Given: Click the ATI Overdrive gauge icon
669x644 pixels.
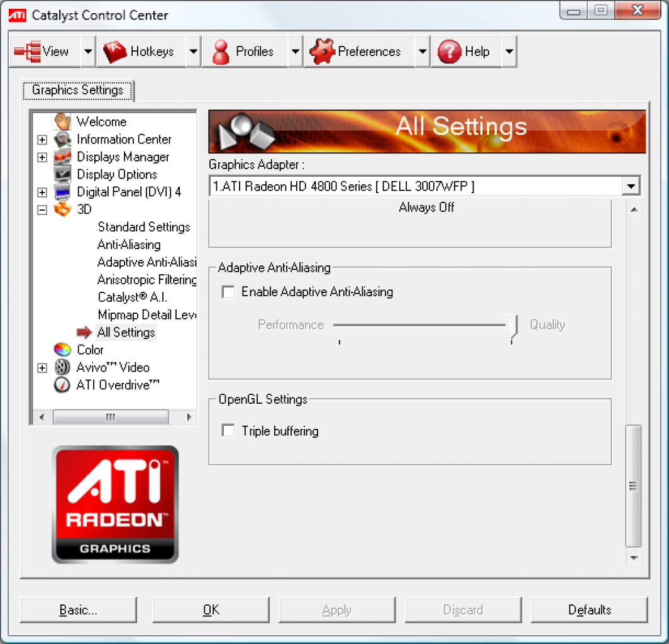Looking at the screenshot, I should coord(62,384).
